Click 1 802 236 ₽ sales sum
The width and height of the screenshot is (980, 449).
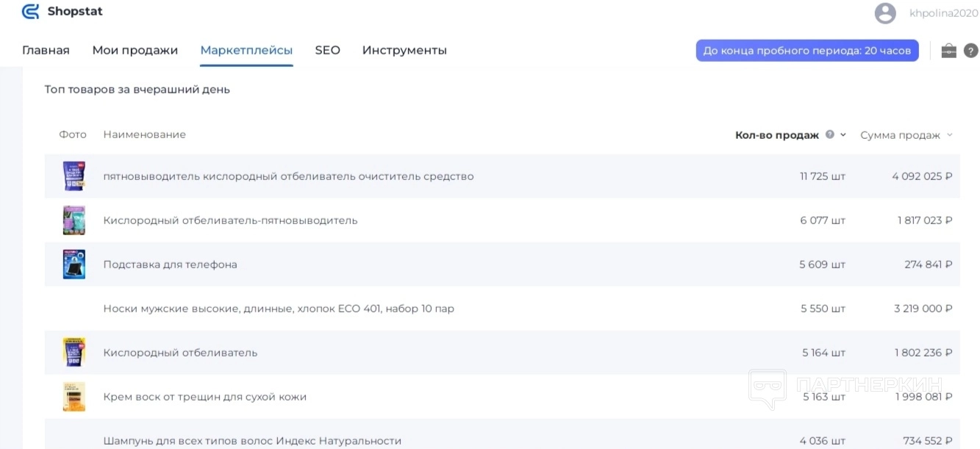click(x=923, y=353)
